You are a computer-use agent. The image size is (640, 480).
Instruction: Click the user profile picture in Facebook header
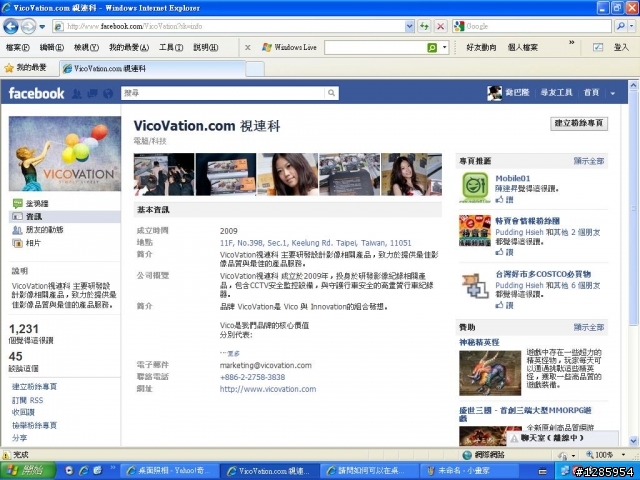[x=494, y=93]
